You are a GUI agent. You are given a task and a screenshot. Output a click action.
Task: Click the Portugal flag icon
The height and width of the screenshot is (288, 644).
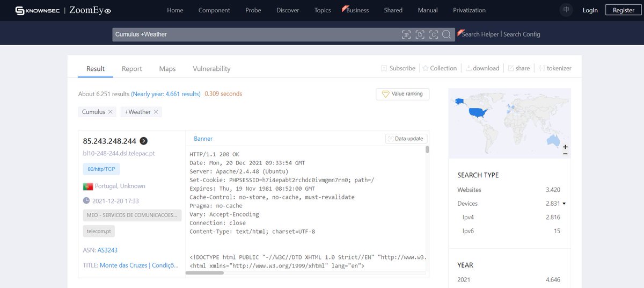tap(88, 186)
